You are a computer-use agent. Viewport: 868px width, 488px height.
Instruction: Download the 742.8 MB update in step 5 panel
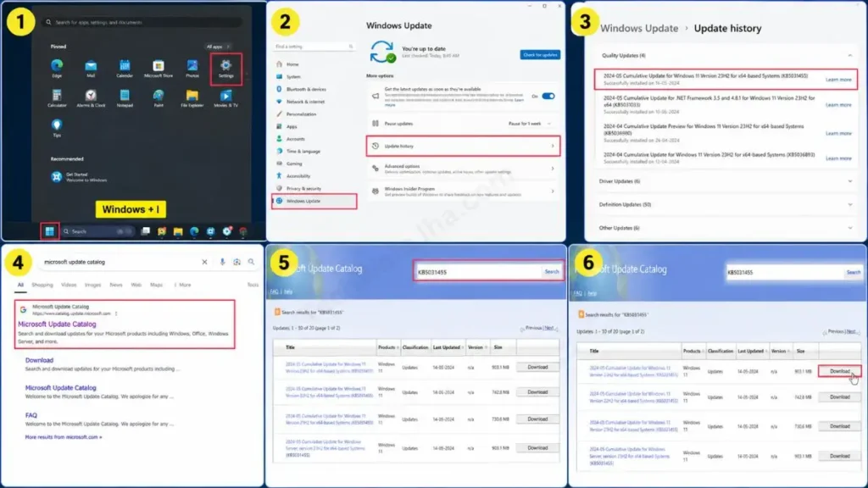pos(537,391)
